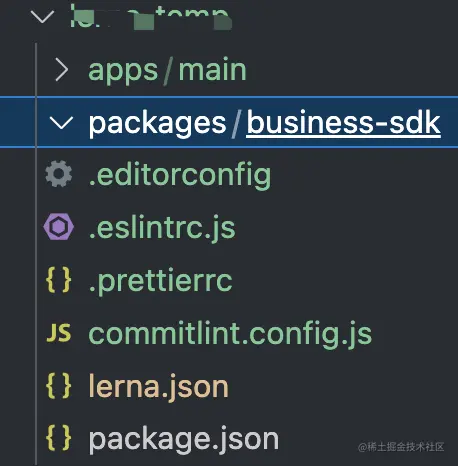The width and height of the screenshot is (458, 466).
Task: Click the braces icon next to .prettierrc
Action: point(59,280)
